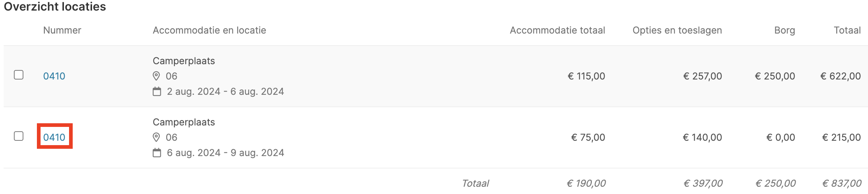Click calendar icon beside 6 aug. 2024

pyautogui.click(x=157, y=152)
